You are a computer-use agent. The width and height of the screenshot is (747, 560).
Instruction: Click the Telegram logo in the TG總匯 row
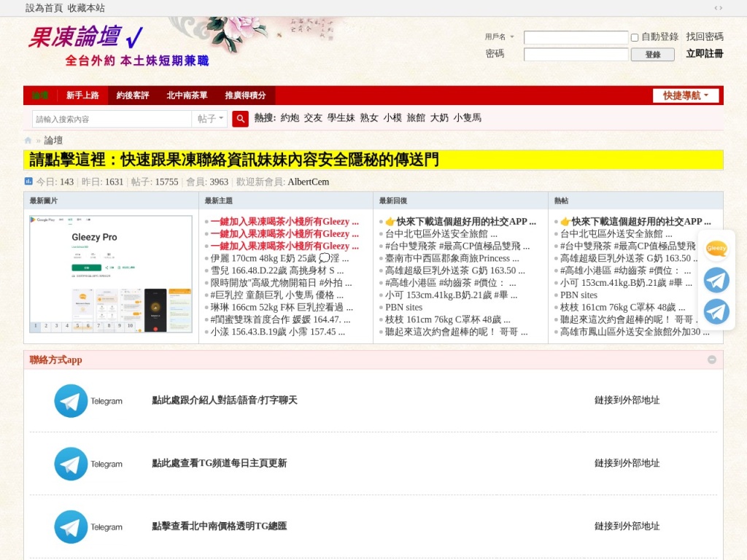(x=71, y=527)
